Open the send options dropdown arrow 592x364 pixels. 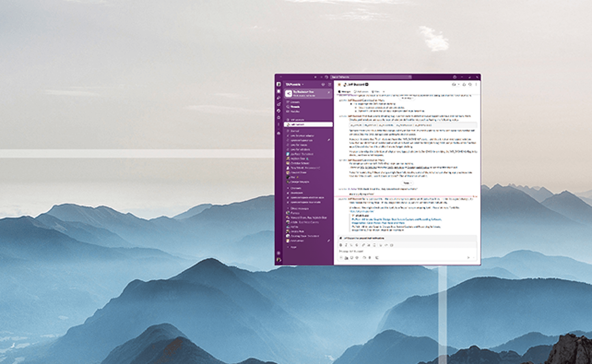click(474, 258)
